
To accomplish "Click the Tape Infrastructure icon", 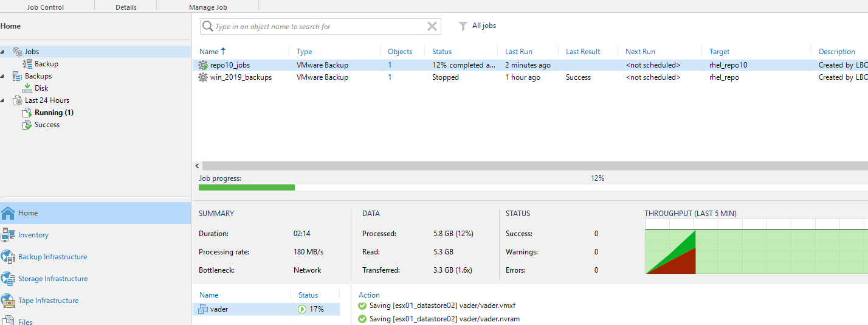I will point(8,301).
